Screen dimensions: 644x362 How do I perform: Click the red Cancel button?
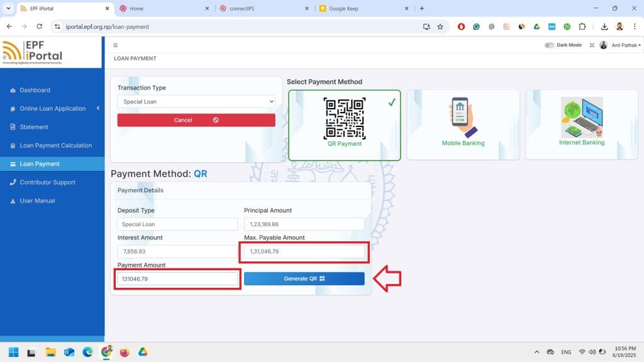coord(196,120)
